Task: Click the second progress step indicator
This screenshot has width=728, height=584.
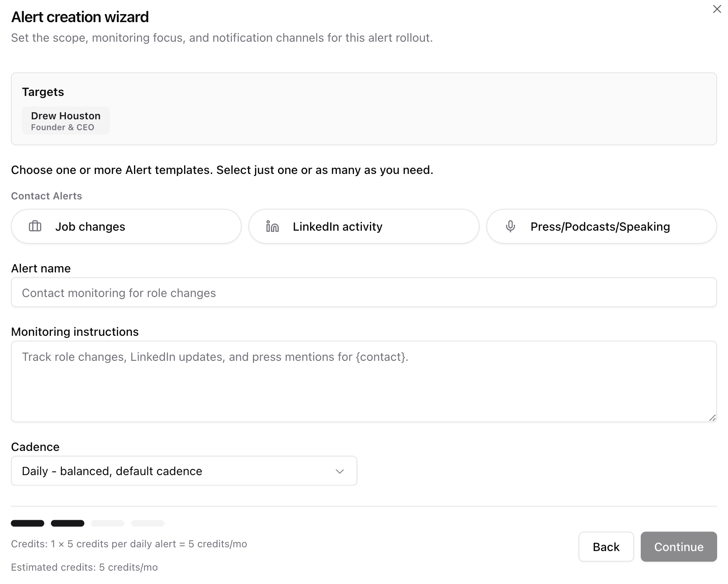Action: (x=67, y=523)
